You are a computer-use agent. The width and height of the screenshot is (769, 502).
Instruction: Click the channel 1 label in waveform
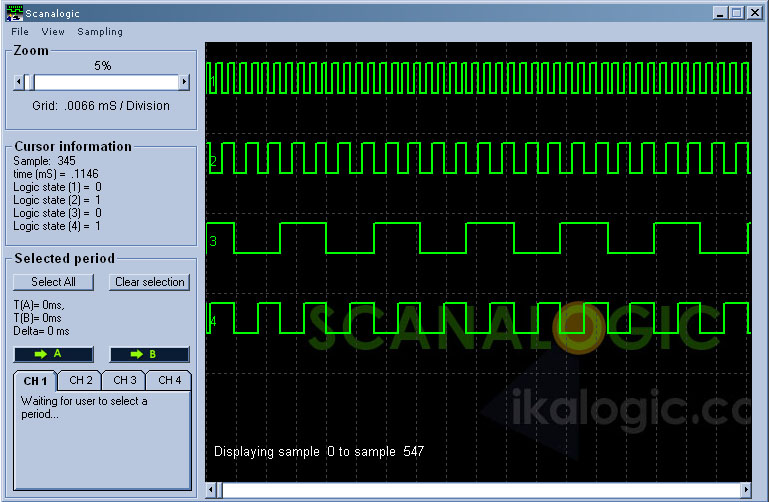[213, 80]
